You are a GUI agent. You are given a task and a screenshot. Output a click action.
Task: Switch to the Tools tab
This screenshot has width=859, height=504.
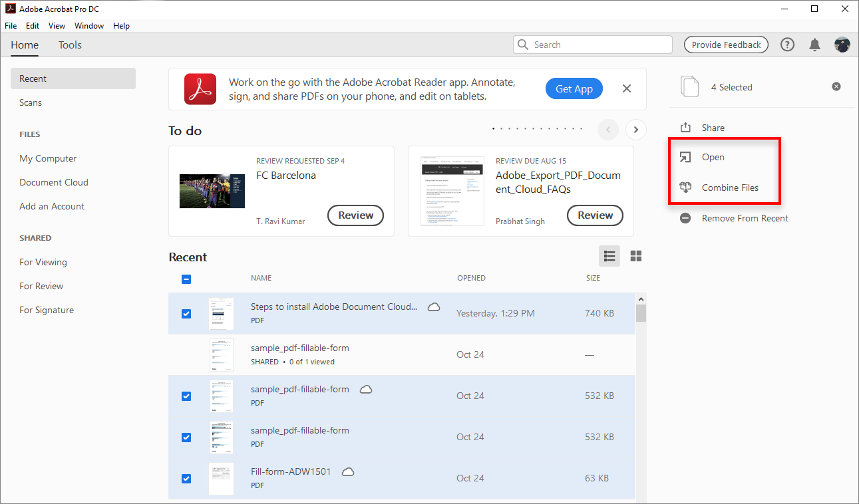[x=70, y=45]
